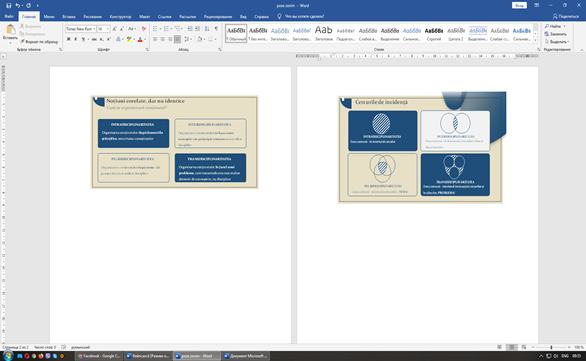Click the Facebook Chrome window in the taskbar

[99, 356]
